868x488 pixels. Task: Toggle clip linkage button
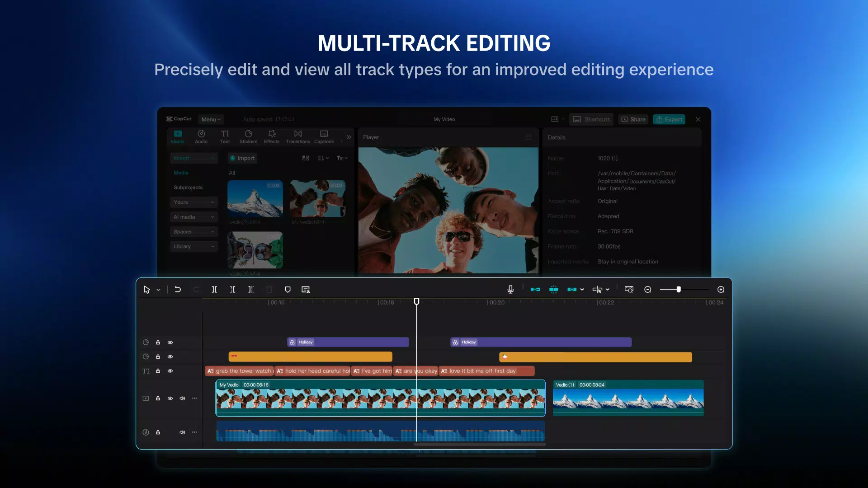tap(572, 290)
